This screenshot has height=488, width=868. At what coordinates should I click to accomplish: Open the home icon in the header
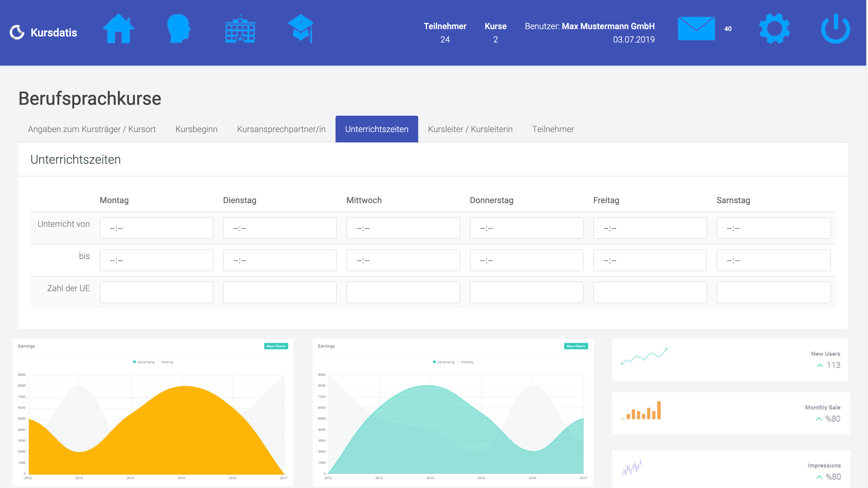click(x=118, y=28)
